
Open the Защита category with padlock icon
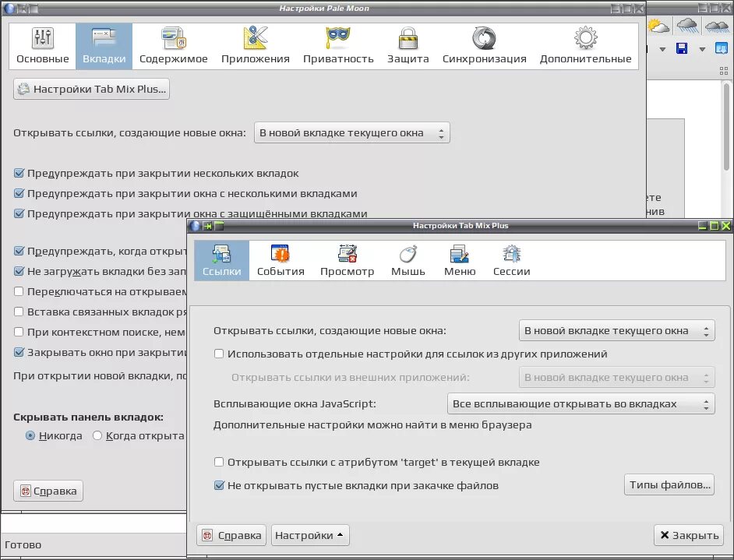coord(408,46)
